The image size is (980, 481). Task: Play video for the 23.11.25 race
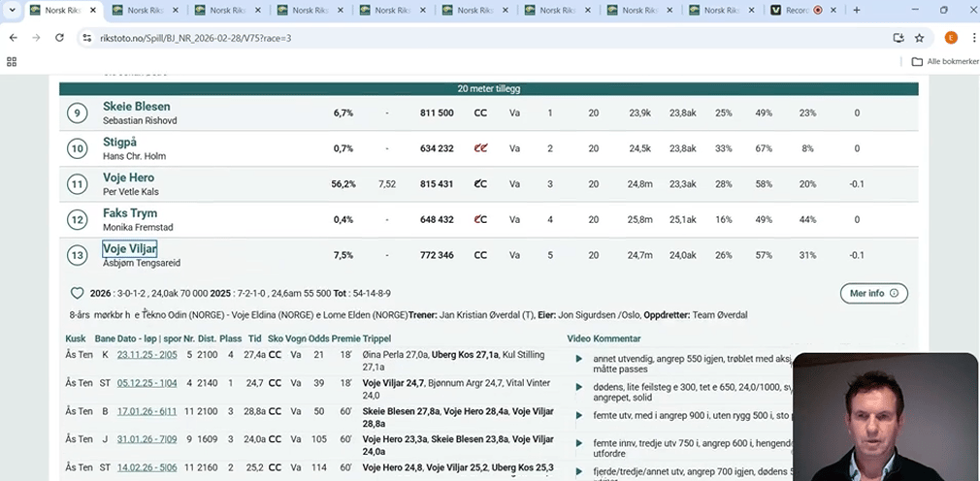[579, 359]
